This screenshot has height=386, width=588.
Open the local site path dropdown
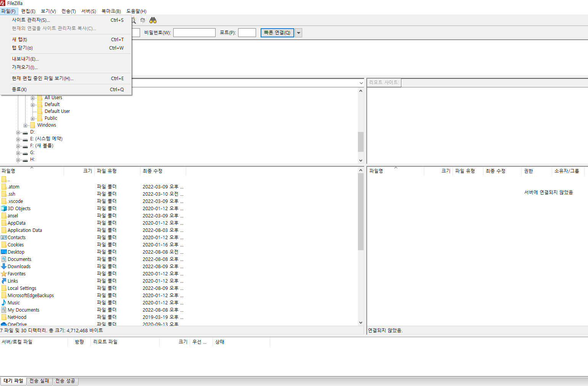361,83
